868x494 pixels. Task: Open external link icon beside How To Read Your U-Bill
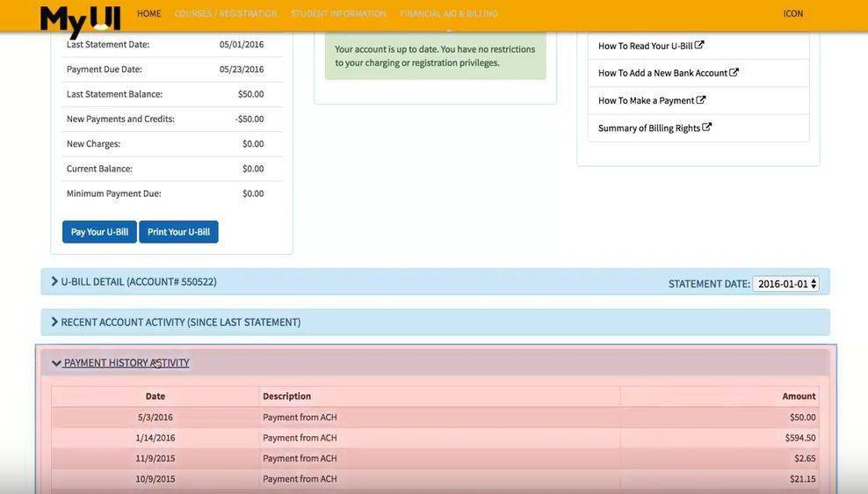[699, 46]
